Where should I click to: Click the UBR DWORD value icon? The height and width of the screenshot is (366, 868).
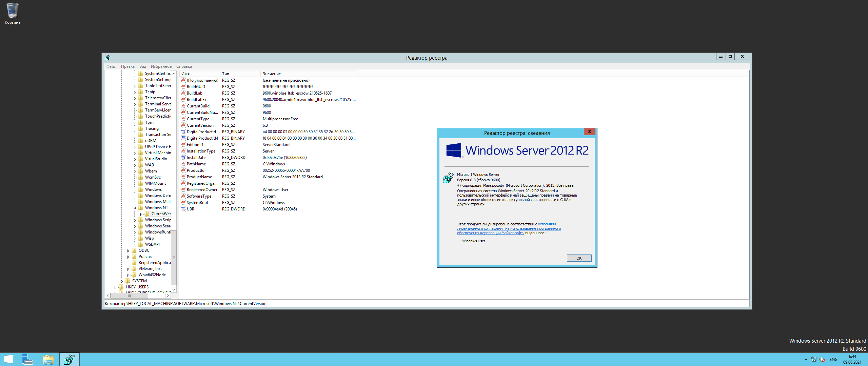(183, 209)
